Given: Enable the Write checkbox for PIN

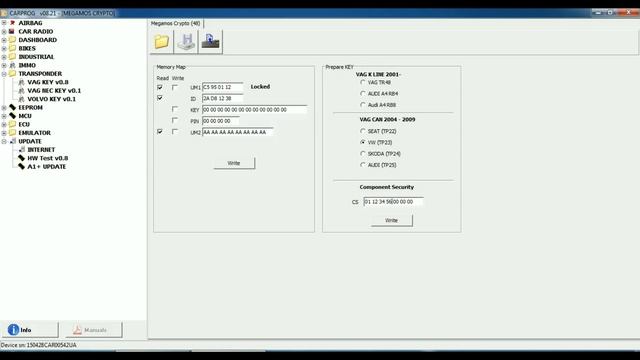Looking at the screenshot, I should tap(175, 120).
